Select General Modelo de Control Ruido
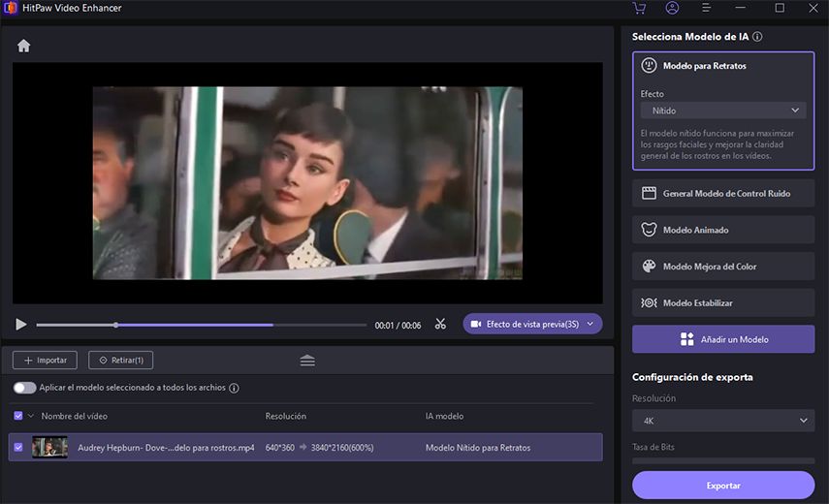Screen dimensions: 829x504 [723, 193]
